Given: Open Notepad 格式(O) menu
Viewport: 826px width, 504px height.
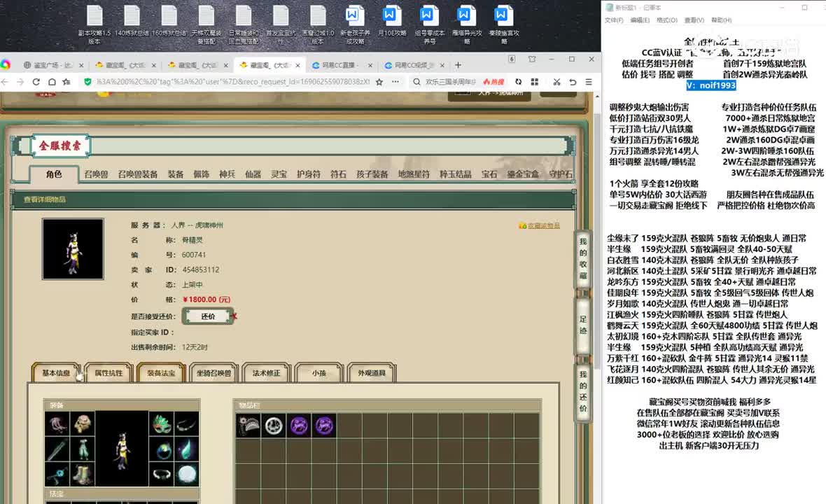Looking at the screenshot, I should 667,20.
